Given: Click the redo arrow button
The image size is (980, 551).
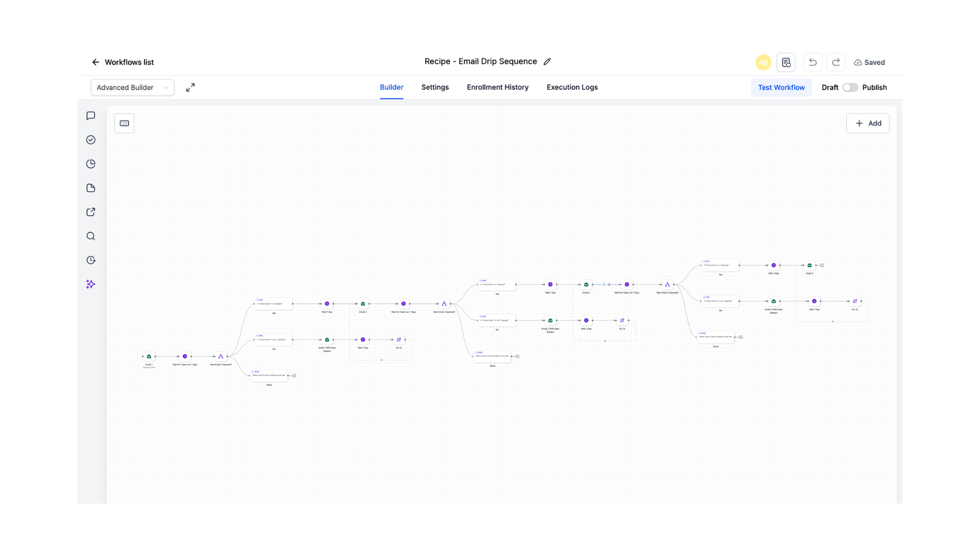Looking at the screenshot, I should point(836,62).
